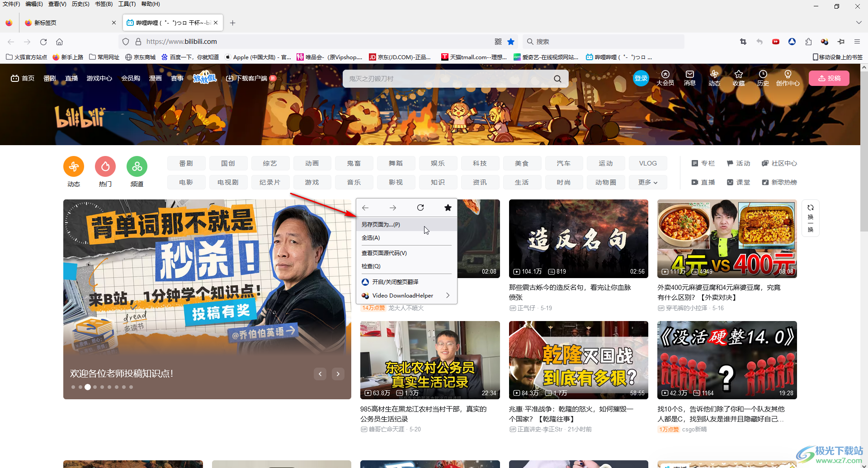
Task: Open the 新歌热榜 link
Action: pos(779,182)
